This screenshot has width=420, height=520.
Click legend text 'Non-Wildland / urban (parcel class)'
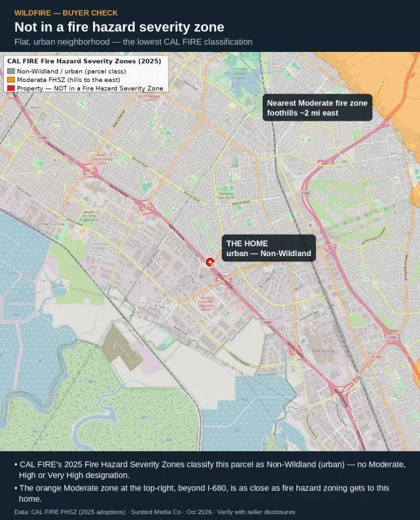(x=72, y=71)
